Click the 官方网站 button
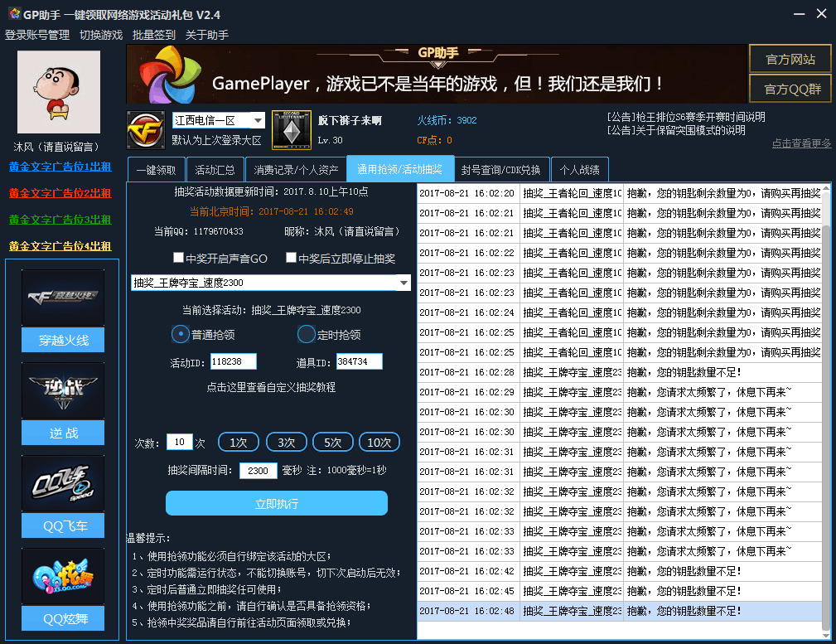 point(790,59)
